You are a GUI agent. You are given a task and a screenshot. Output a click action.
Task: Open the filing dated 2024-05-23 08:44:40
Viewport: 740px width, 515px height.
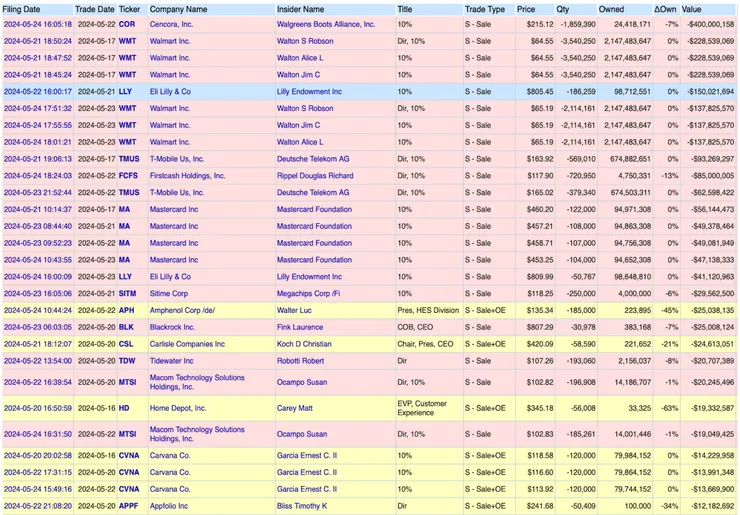pyautogui.click(x=38, y=226)
